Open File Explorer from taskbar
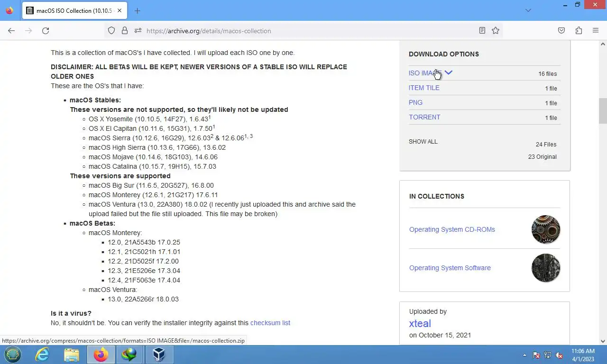 click(72, 355)
